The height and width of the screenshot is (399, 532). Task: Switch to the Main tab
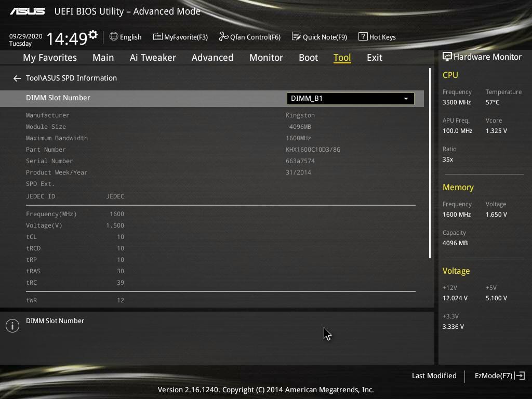pos(103,58)
